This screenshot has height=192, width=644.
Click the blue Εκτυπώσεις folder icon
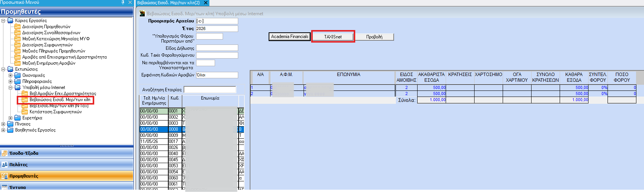tap(10, 69)
